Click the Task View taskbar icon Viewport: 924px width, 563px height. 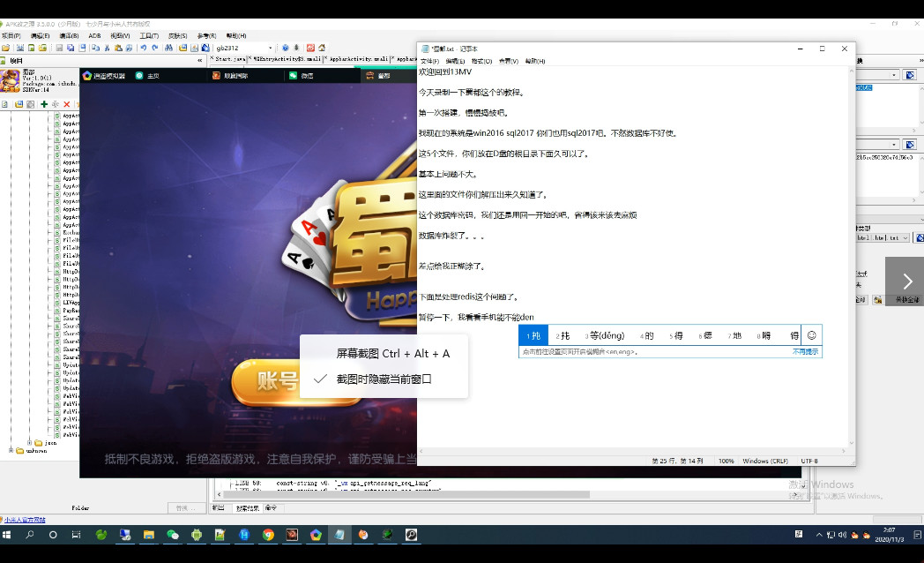(x=76, y=535)
